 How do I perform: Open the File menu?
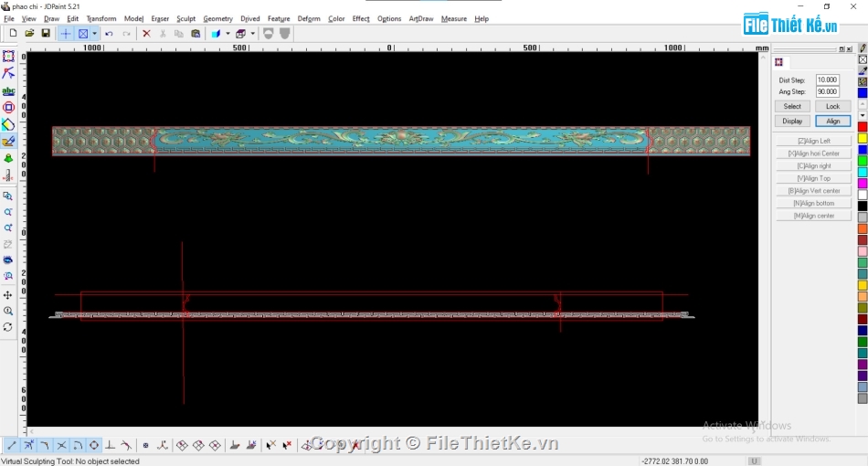click(9, 18)
